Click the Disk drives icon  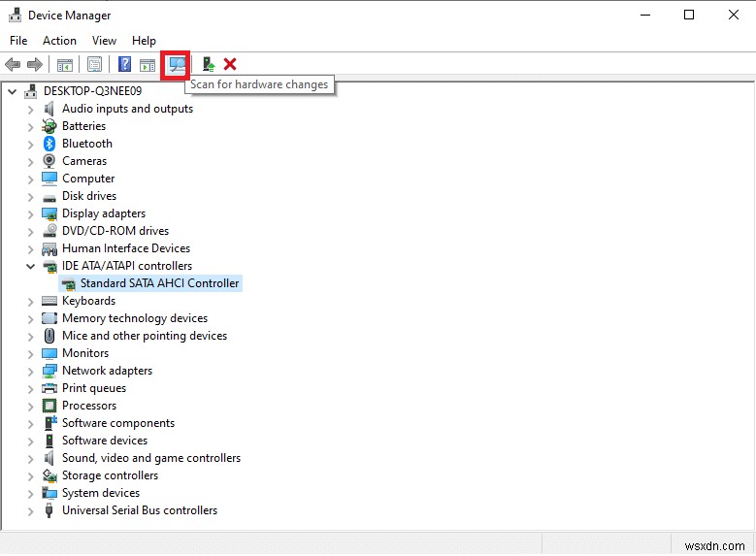(49, 197)
